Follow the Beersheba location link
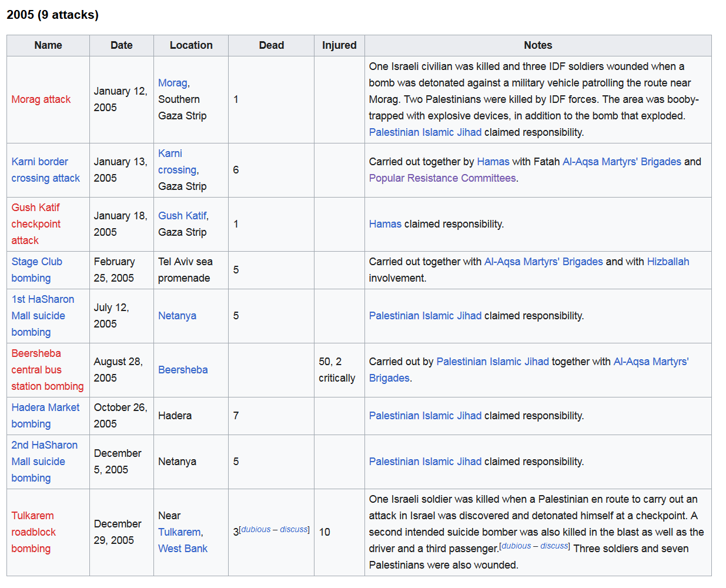This screenshot has width=726, height=588. (183, 370)
